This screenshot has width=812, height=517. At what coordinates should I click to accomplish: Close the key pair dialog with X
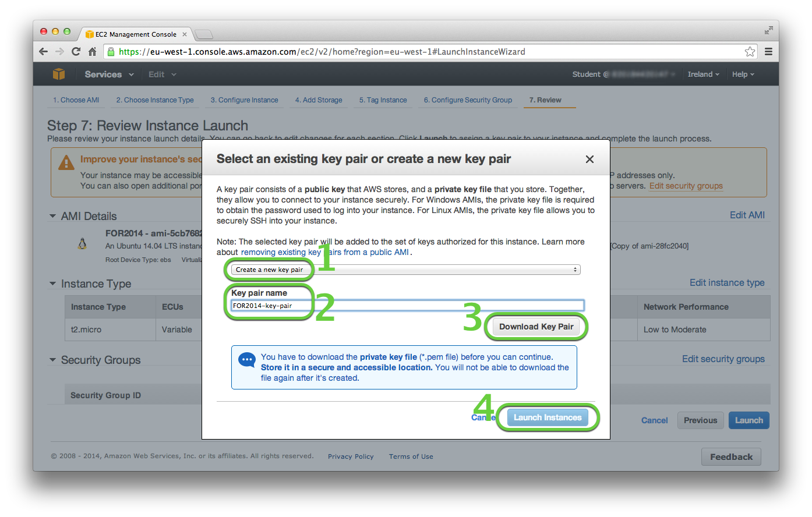click(x=589, y=159)
